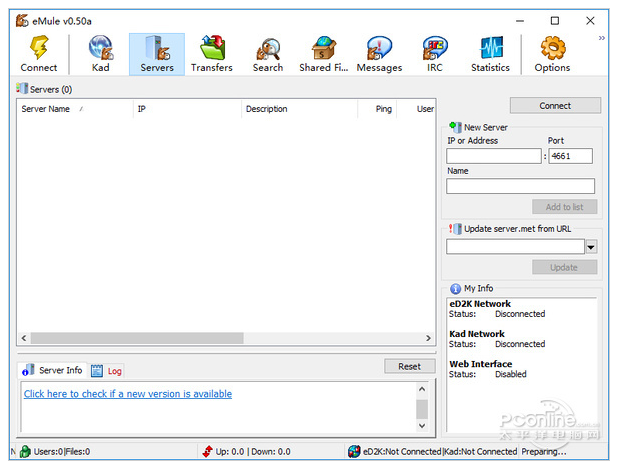The image size is (621, 464).
Task: Close the eMule window
Action: click(x=590, y=21)
